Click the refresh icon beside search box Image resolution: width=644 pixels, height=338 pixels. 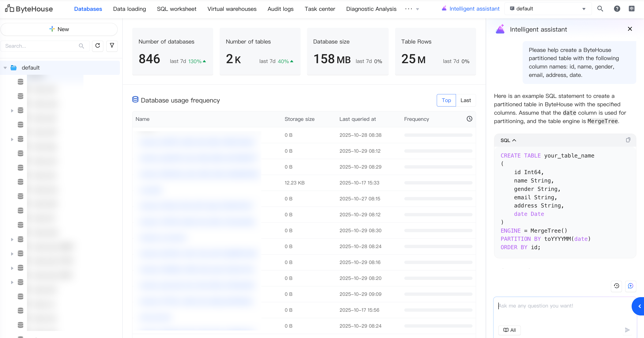pyautogui.click(x=98, y=46)
